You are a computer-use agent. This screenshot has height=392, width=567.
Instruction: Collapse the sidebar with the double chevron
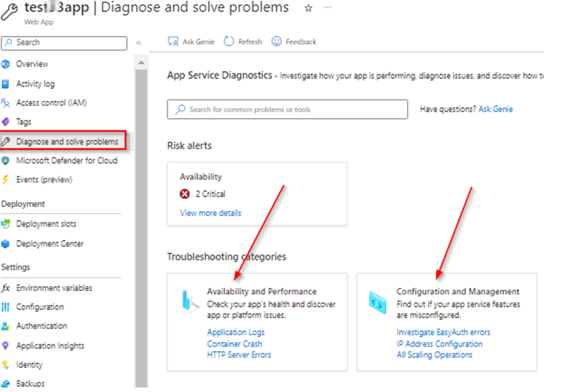coord(139,42)
